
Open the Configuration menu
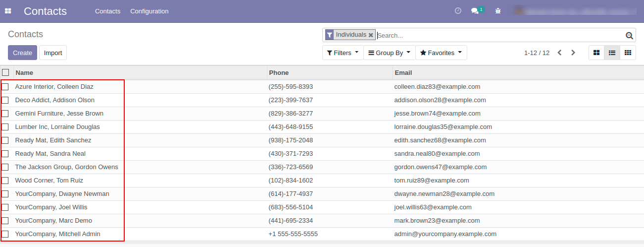click(149, 11)
